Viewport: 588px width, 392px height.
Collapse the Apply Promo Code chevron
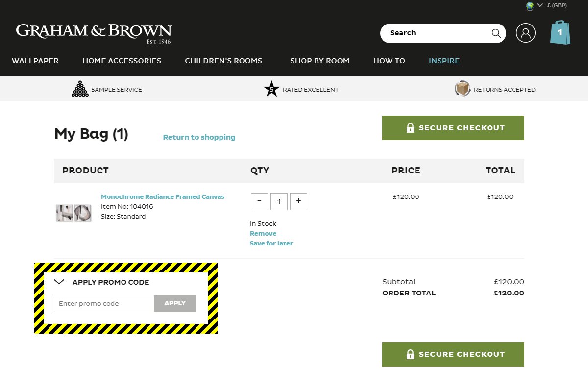point(59,282)
